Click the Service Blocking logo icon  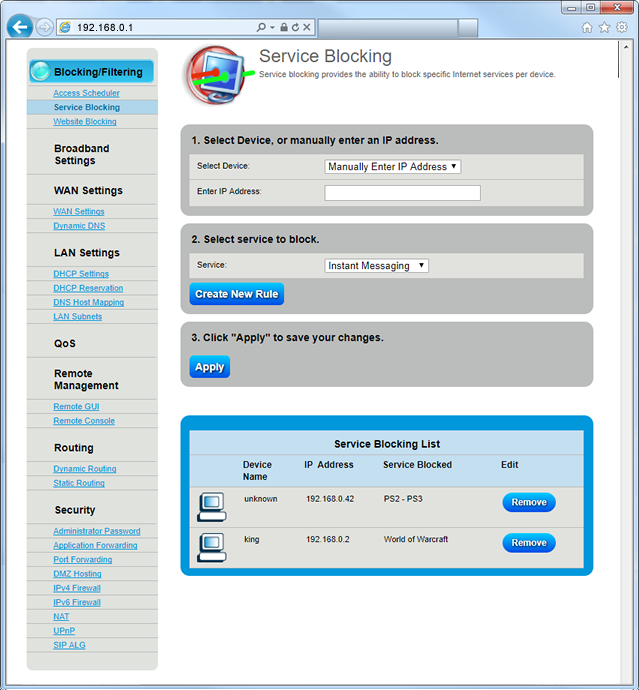tap(215, 76)
